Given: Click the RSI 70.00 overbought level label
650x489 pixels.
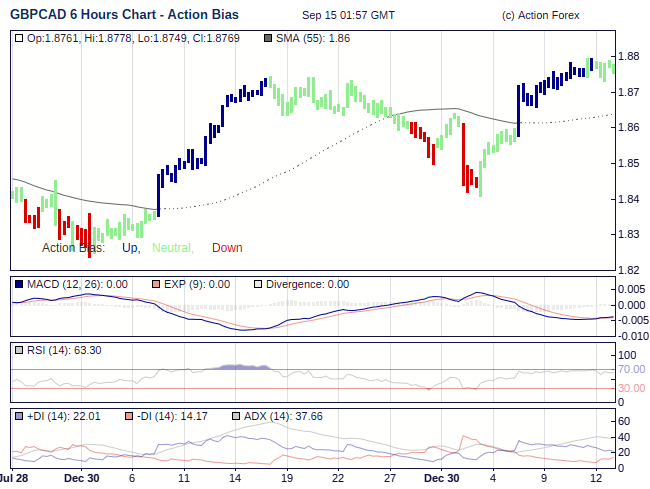Looking at the screenshot, I should (632, 370).
